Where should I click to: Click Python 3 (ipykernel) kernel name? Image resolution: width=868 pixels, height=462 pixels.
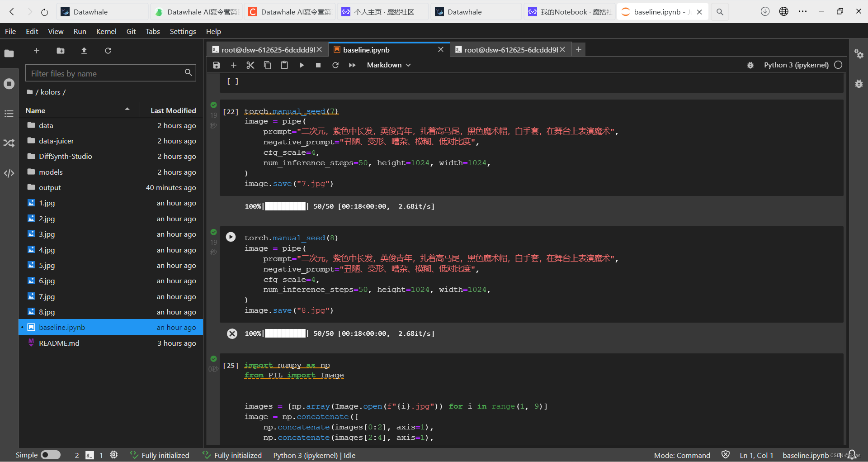[796, 65]
